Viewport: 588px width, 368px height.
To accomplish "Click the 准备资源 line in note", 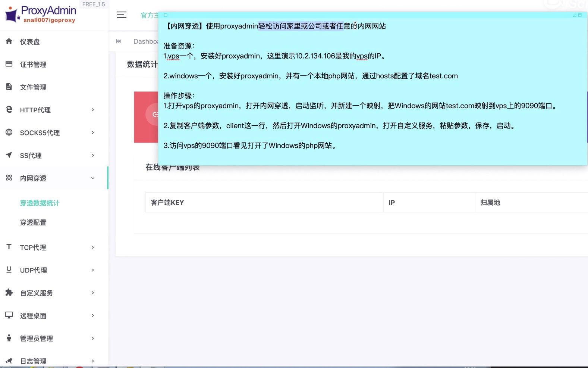I will [179, 46].
